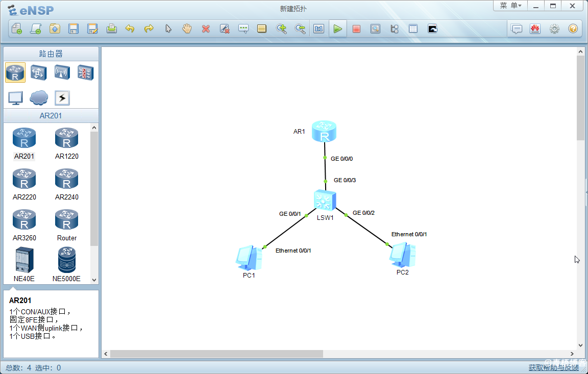Viewport: 588px width, 374px height.
Task: Select the PC2 node on canvas
Action: click(x=402, y=255)
